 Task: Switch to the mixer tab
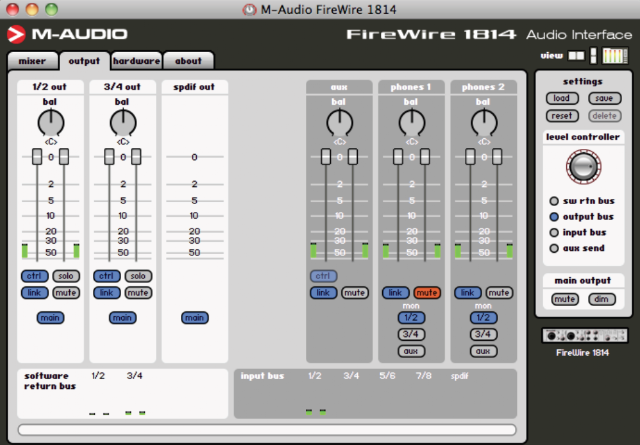click(x=32, y=61)
